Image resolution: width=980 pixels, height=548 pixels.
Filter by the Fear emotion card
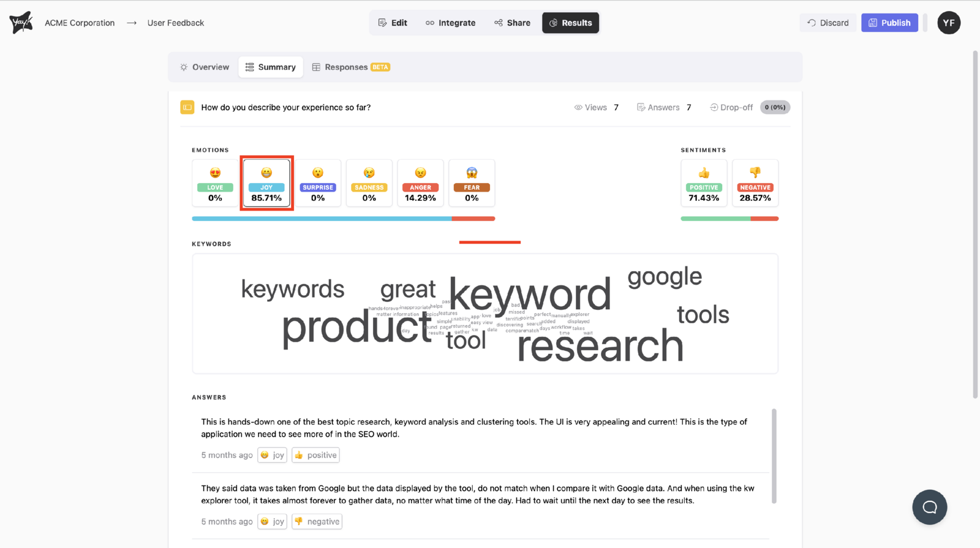coord(472,183)
